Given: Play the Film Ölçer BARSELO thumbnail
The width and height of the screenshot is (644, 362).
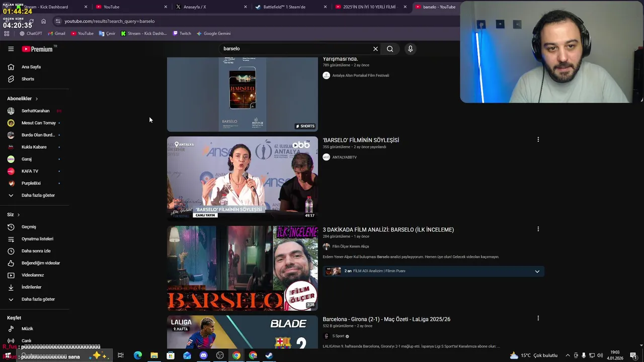Looking at the screenshot, I should (x=243, y=268).
